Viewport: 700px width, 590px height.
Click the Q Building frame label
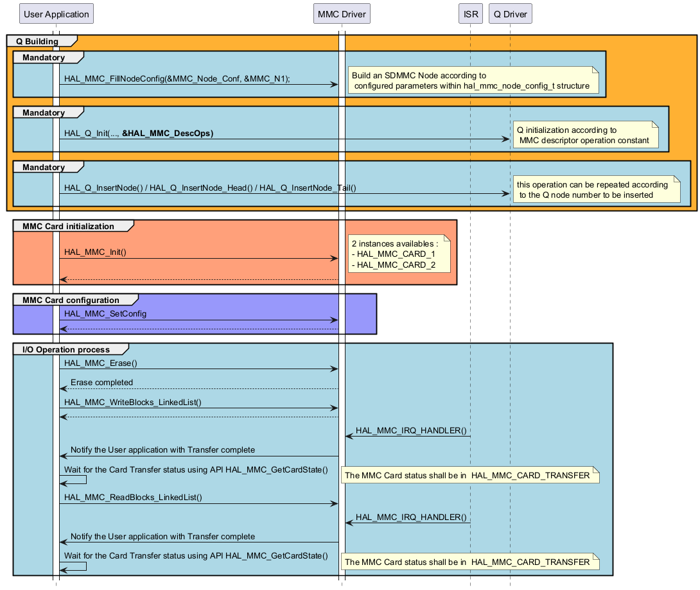click(x=37, y=42)
